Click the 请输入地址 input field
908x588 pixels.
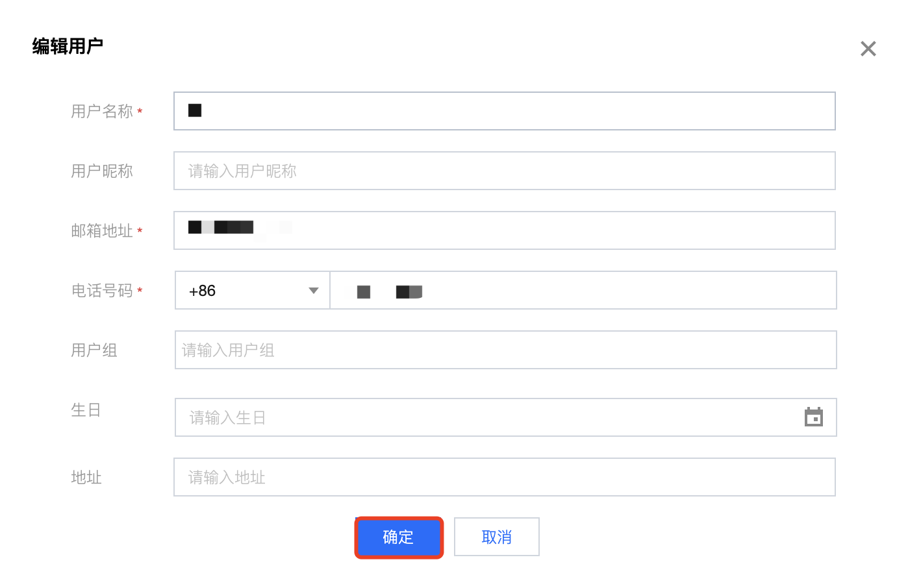(505, 477)
